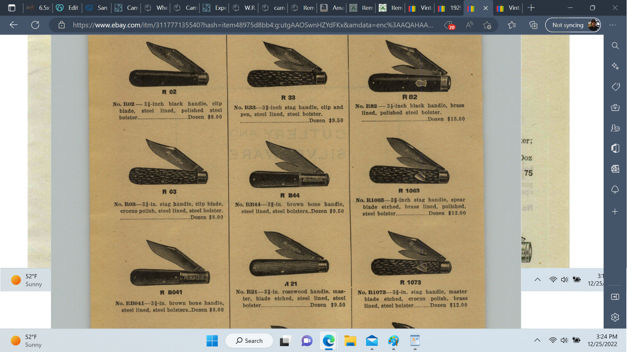Open Games chess icon in sidebar
This screenshot has width=644, height=352.
coord(615,128)
